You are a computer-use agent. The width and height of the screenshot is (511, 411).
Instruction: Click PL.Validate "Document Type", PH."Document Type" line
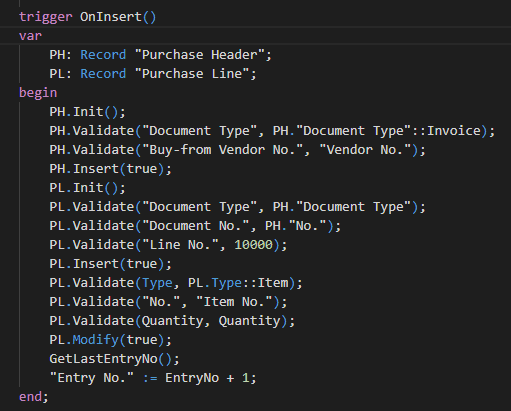pyautogui.click(x=238, y=207)
